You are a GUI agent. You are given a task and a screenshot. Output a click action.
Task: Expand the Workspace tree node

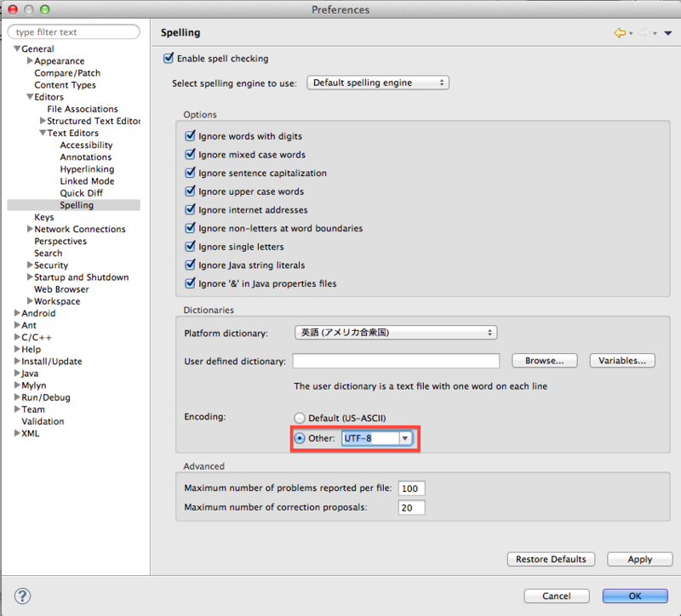tap(30, 301)
